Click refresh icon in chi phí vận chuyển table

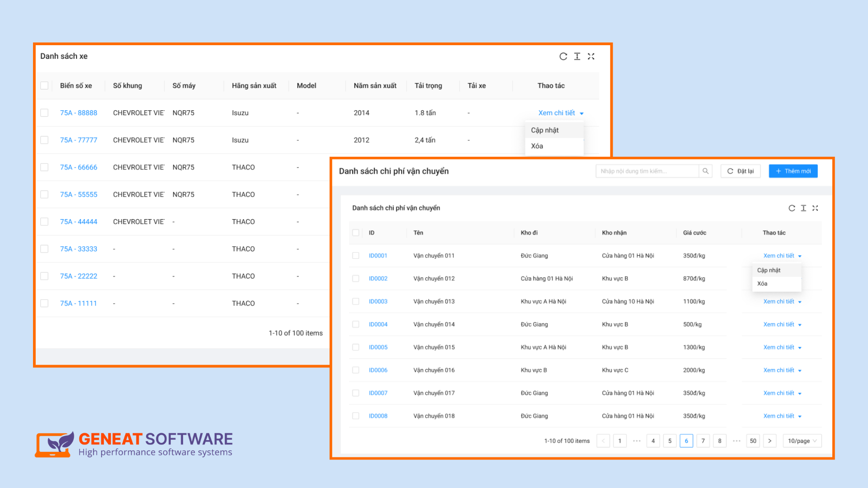792,208
